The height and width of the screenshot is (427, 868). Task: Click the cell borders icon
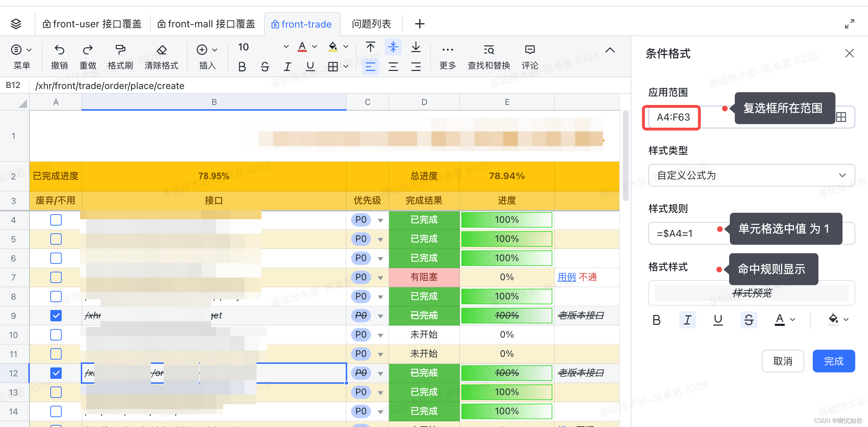tap(333, 67)
